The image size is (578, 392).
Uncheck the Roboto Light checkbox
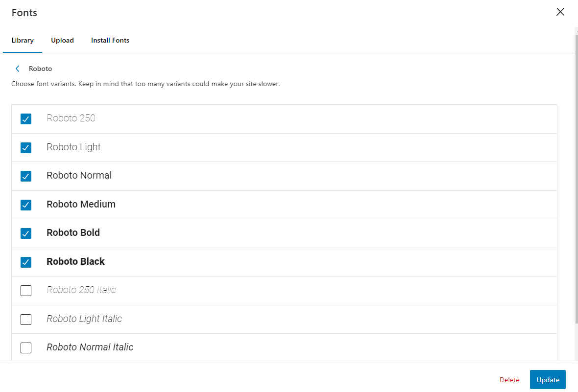26,147
